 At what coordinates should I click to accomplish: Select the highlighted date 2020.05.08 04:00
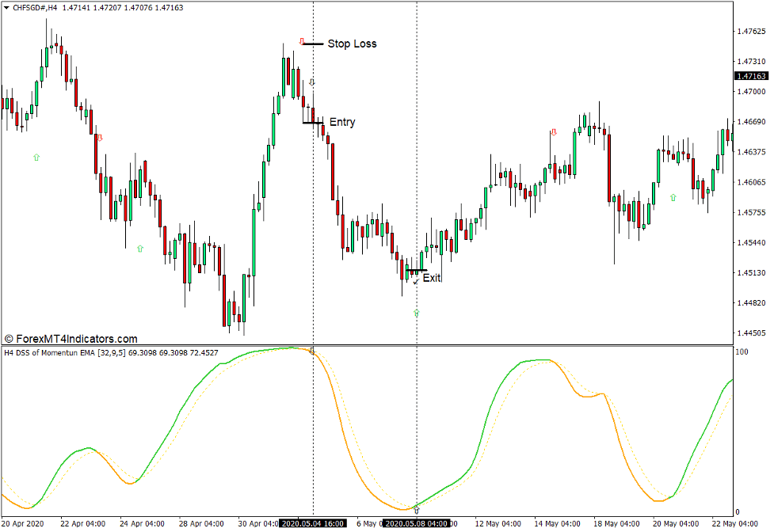[415, 523]
